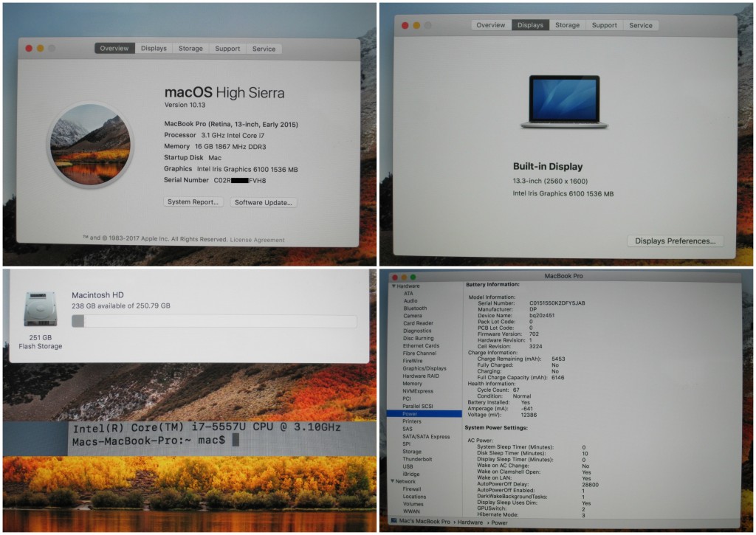Viewport: 756px width, 535px height.
Task: Open System Report
Action: click(x=193, y=202)
